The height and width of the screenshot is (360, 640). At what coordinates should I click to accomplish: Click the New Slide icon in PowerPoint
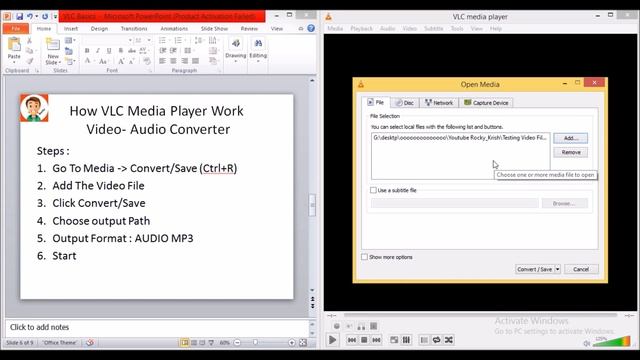click(x=53, y=45)
